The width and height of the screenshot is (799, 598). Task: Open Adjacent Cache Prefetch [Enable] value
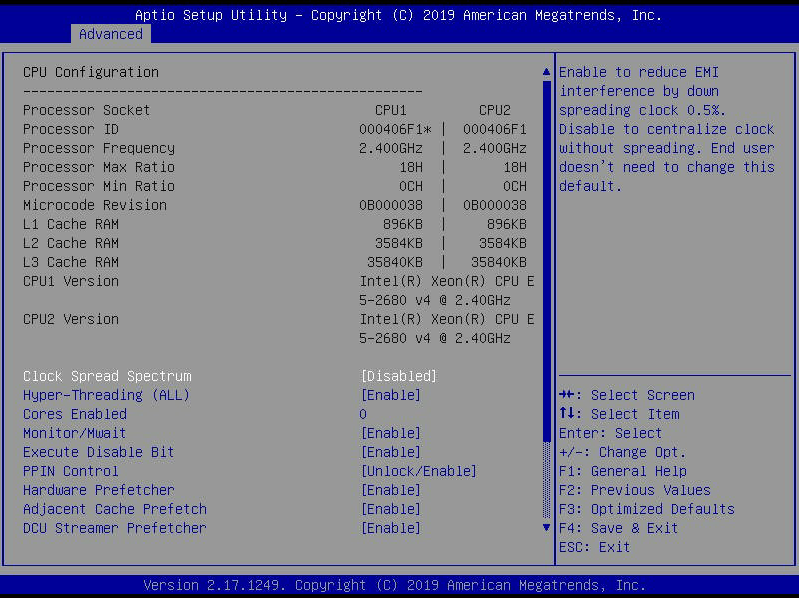click(390, 509)
